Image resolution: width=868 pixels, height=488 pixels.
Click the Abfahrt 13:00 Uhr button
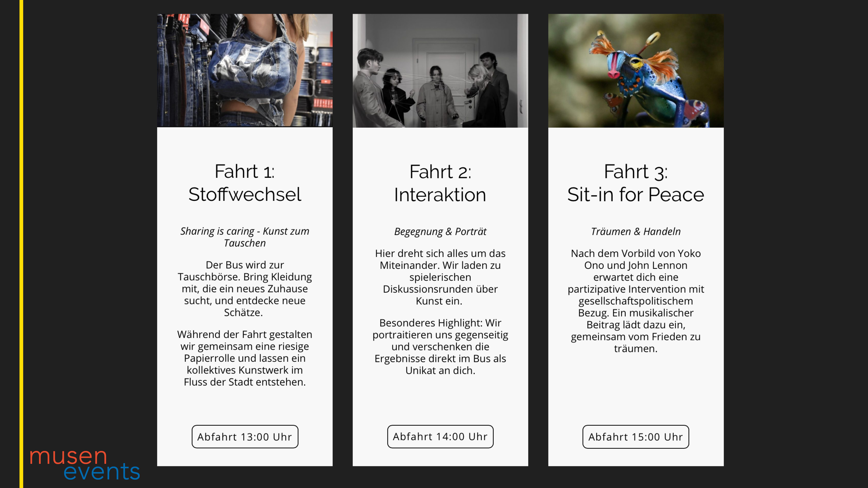click(245, 436)
